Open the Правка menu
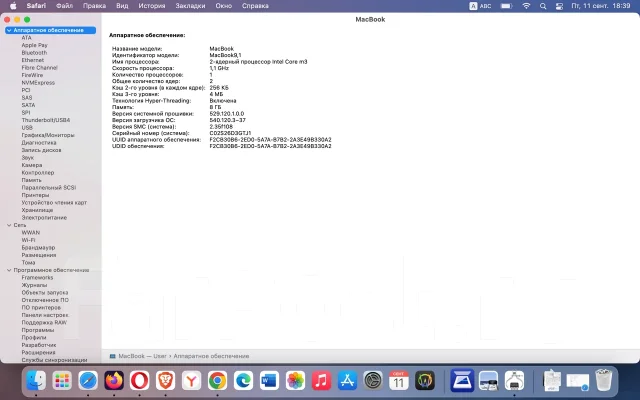The image size is (640, 400). 94,6
